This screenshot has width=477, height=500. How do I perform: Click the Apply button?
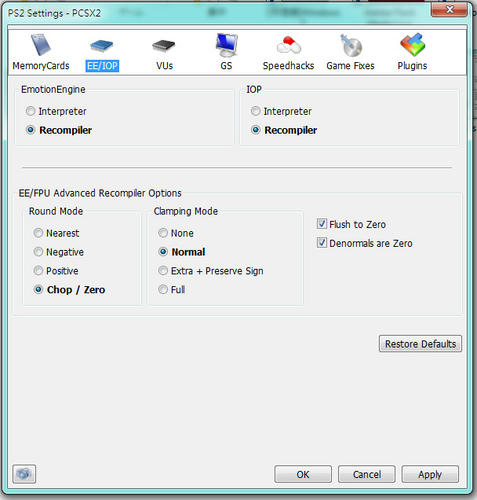430,474
